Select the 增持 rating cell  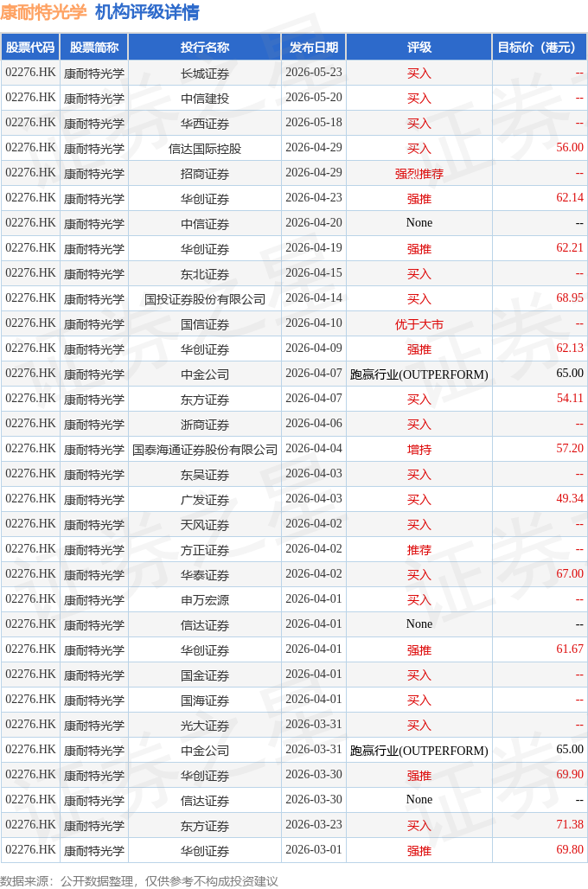pos(419,450)
